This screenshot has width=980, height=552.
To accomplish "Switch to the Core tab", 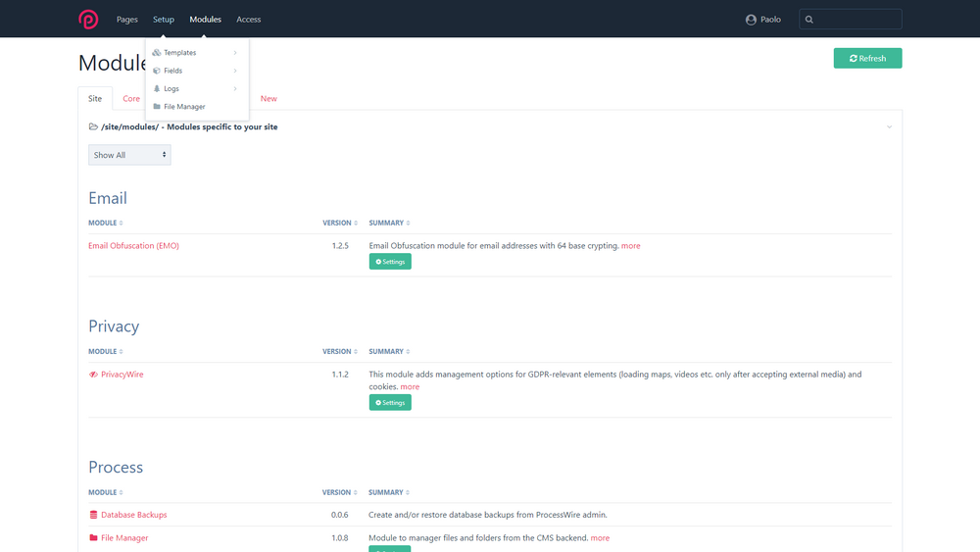I will tap(131, 99).
